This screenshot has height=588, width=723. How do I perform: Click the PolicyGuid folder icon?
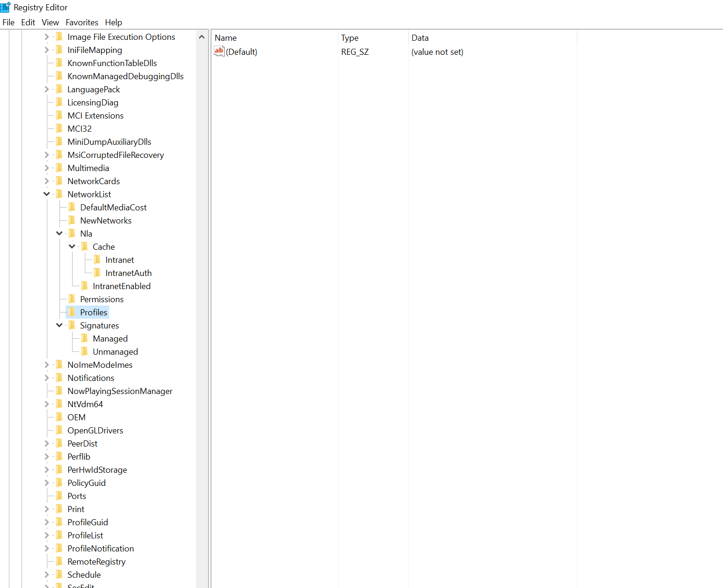60,483
